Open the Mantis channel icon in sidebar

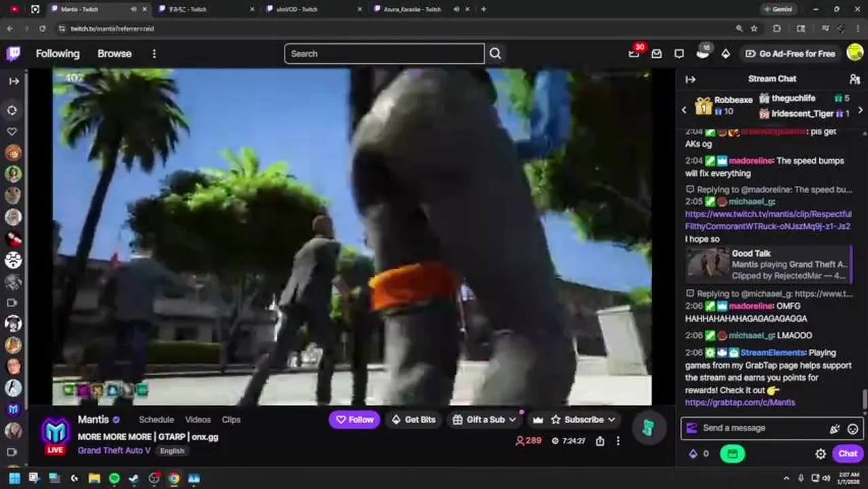[13, 409]
